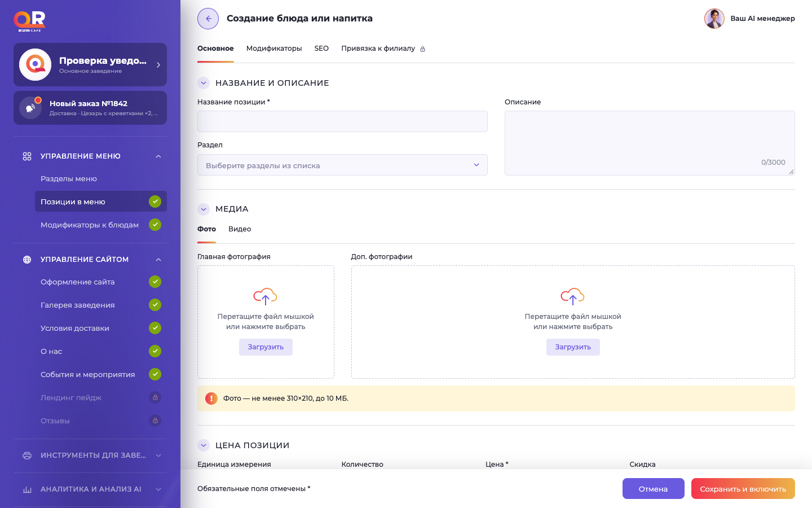Click the grid icon next to Управление меню
Viewport: 812px width, 508px height.
coord(27,156)
